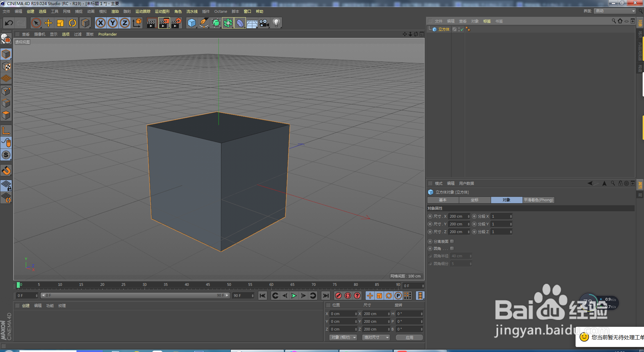Render to Picture Viewer
Viewport: 644px width, 352px height.
tap(164, 23)
